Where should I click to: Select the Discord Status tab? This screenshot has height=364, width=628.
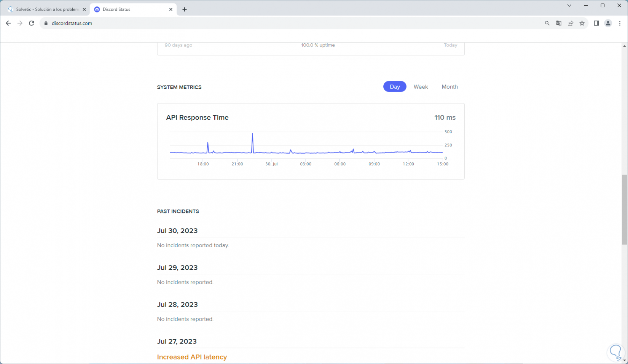coord(129,10)
